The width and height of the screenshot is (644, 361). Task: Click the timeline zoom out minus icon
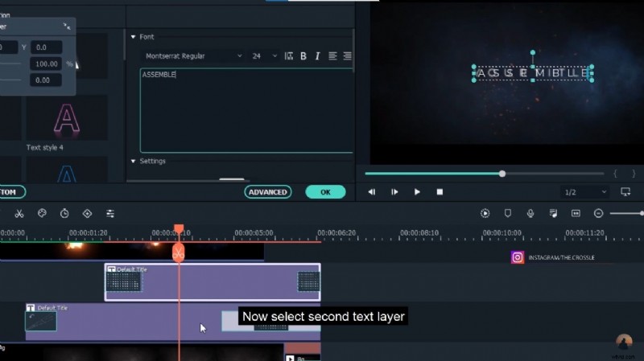[598, 213]
